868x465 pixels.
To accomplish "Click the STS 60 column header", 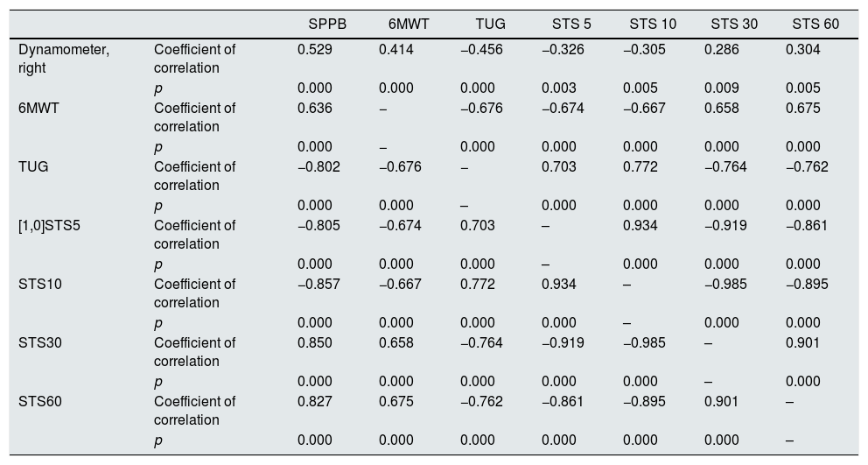I will [x=815, y=24].
